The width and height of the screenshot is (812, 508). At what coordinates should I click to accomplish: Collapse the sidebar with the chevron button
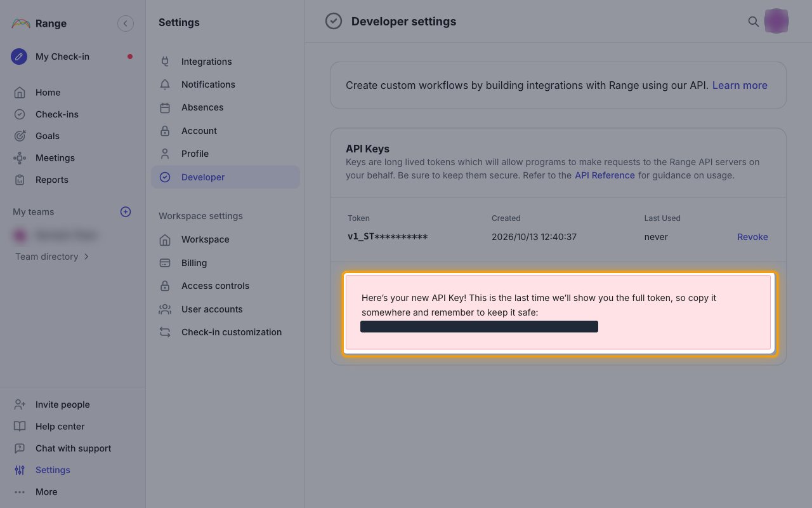coord(126,23)
